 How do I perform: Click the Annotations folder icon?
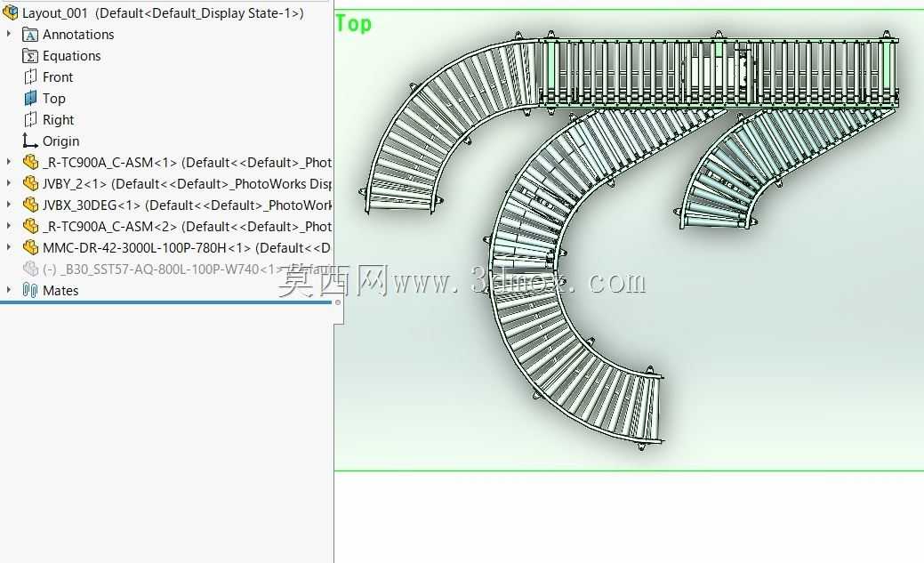pyautogui.click(x=30, y=35)
